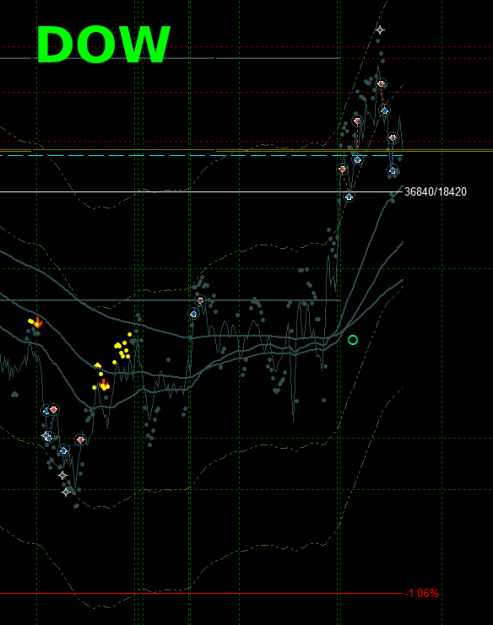Click the blue marker overlapped by a star at left
The height and width of the screenshot is (625, 493).
click(47, 437)
